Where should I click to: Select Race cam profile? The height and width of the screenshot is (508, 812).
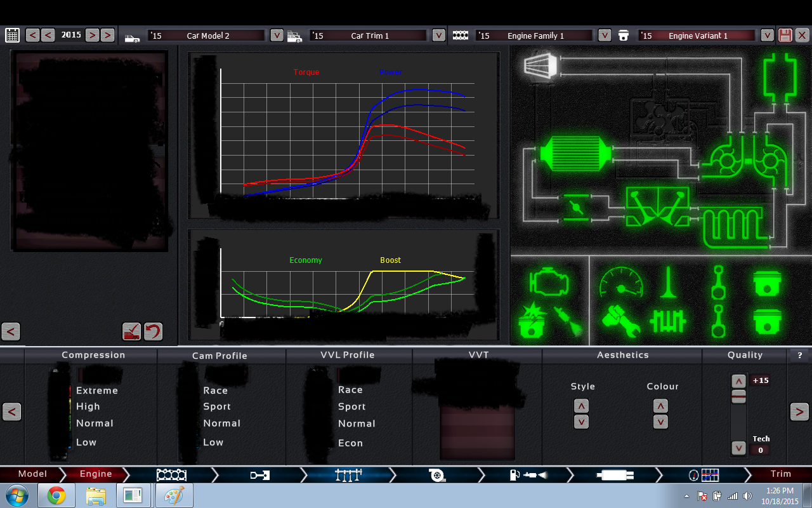(x=215, y=391)
